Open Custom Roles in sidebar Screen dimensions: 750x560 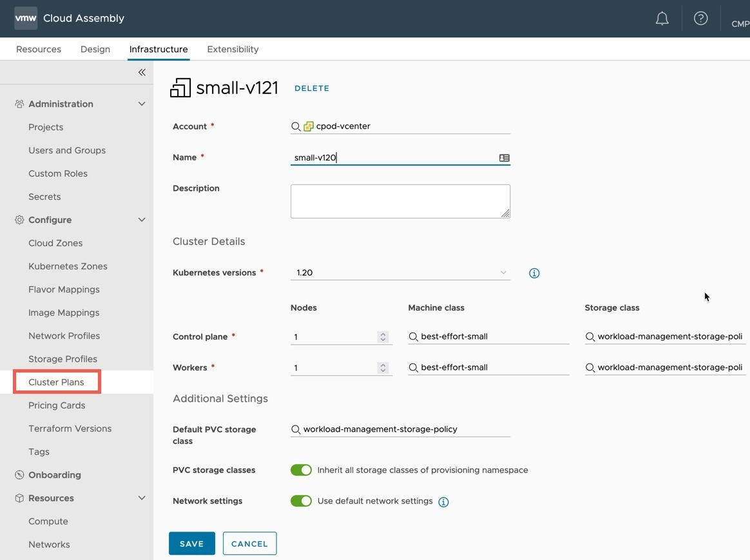point(58,173)
